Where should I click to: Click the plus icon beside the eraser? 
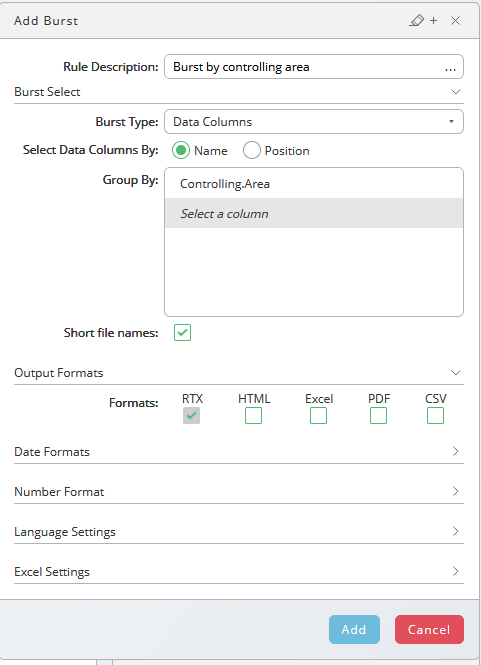[x=433, y=20]
